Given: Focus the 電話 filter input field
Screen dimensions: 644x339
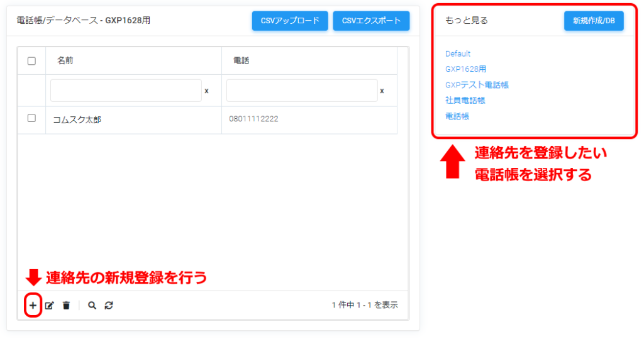Looking at the screenshot, I should [x=302, y=91].
